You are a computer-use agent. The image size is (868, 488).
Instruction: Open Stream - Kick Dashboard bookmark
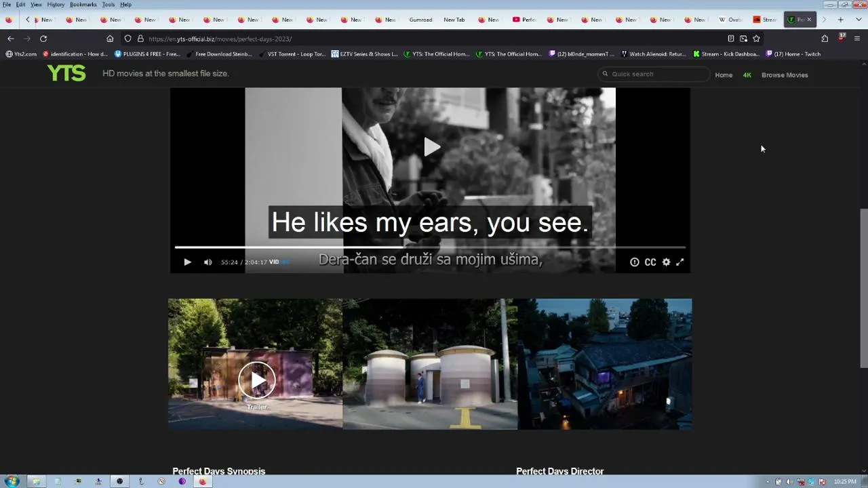point(726,54)
